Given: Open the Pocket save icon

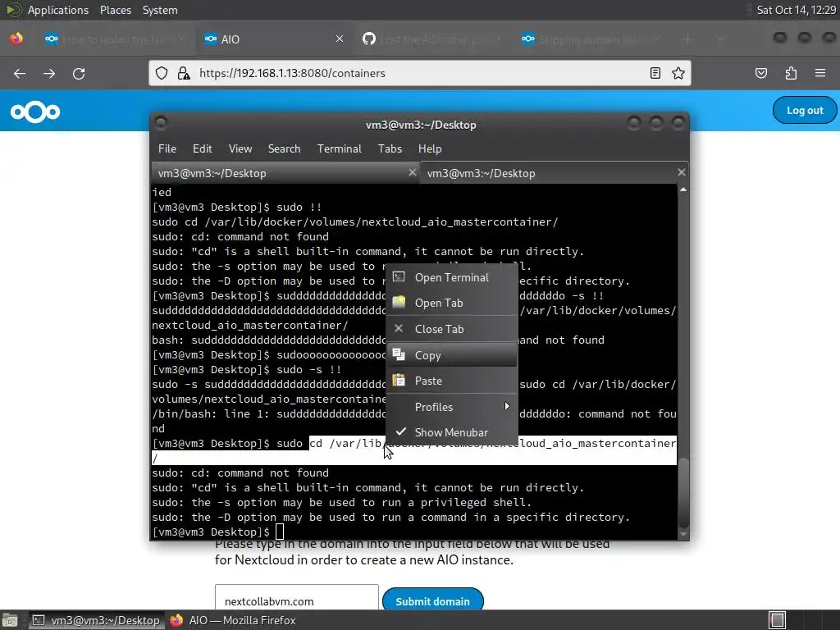Looking at the screenshot, I should coord(761,73).
